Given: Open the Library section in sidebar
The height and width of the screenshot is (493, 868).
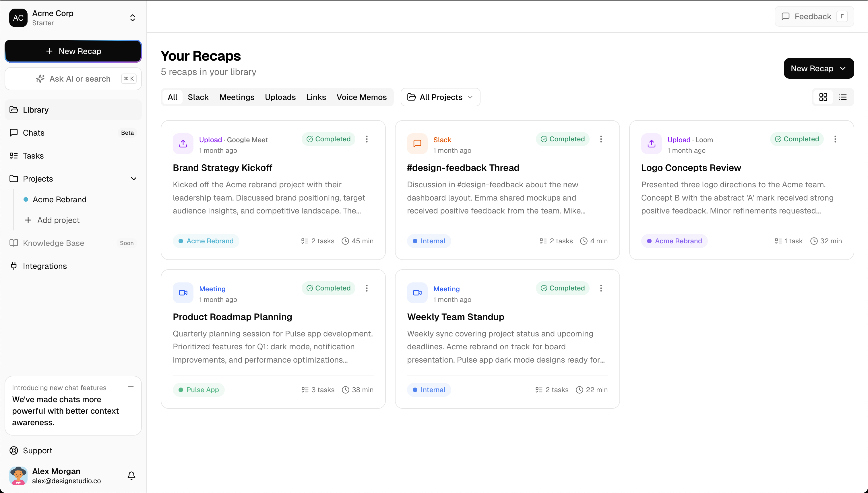Looking at the screenshot, I should (x=36, y=110).
